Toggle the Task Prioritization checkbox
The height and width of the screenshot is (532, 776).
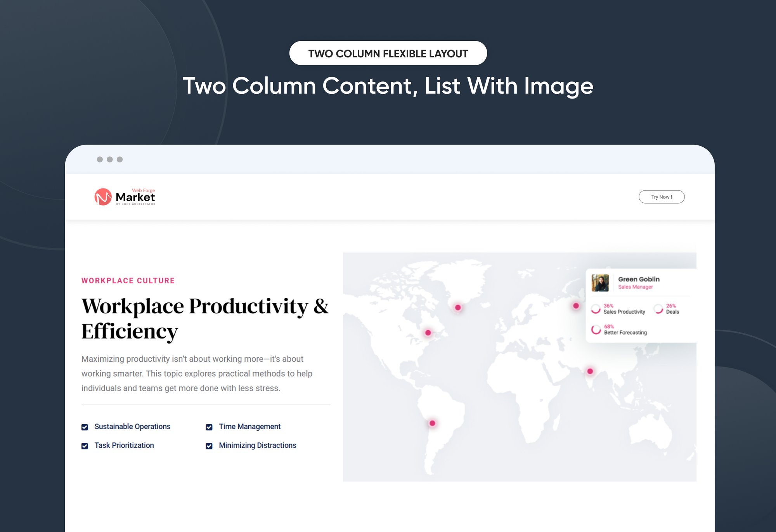point(85,446)
